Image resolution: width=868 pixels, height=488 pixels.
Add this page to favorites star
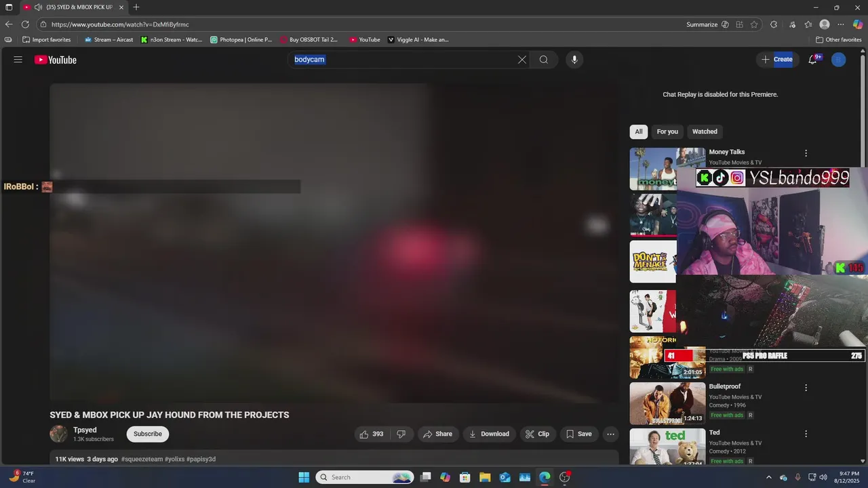click(754, 24)
